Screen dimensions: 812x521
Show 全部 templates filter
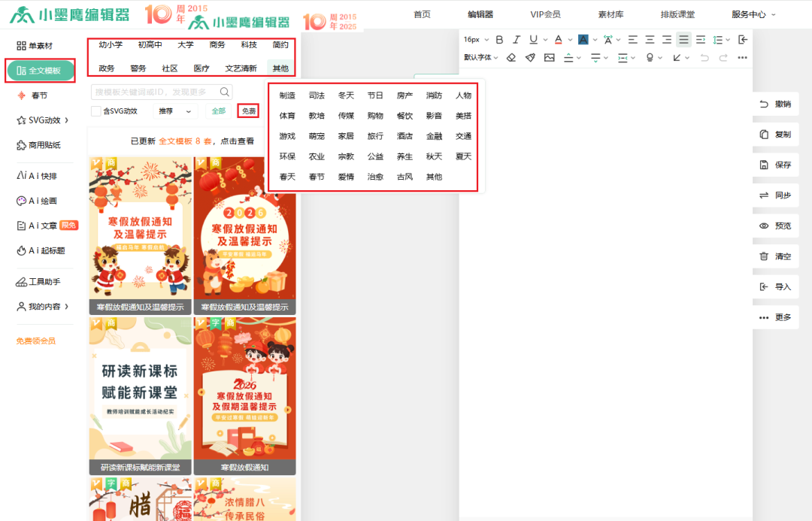[x=218, y=111]
